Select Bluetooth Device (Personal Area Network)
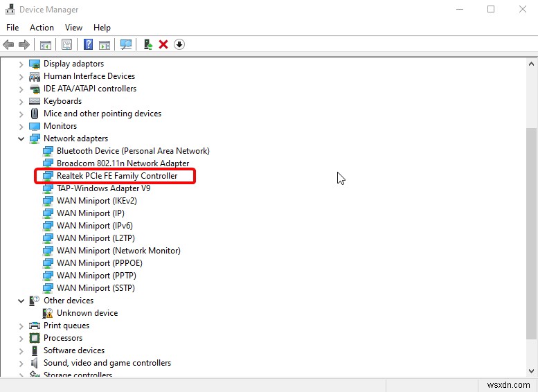 pos(133,151)
